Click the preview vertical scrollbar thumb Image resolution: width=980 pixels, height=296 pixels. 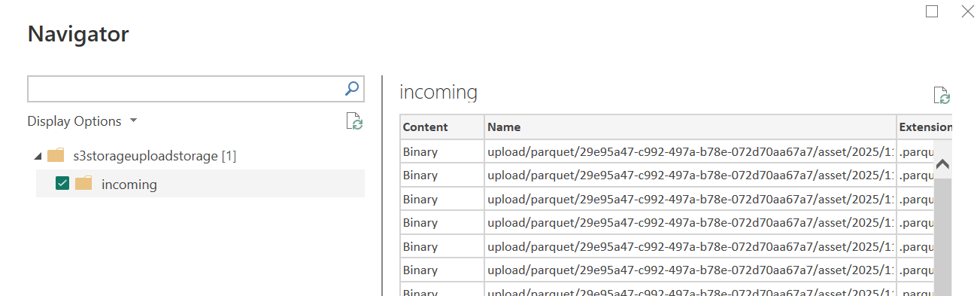pos(942,237)
